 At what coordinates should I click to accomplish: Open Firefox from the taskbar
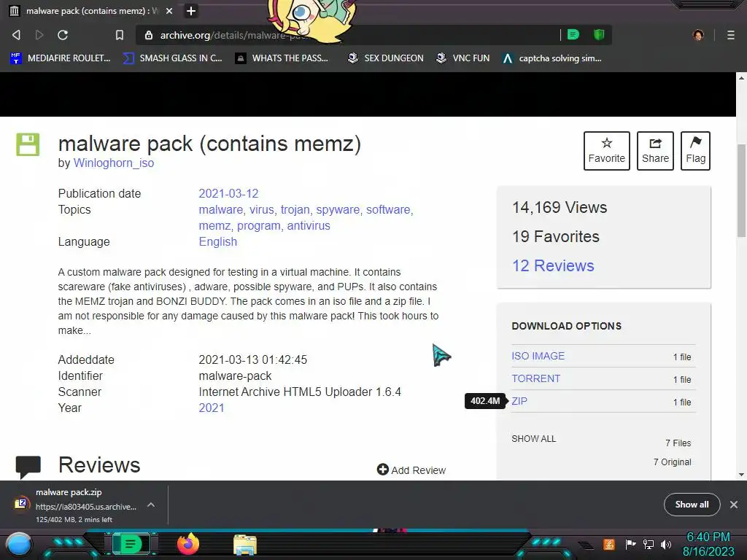point(188,544)
